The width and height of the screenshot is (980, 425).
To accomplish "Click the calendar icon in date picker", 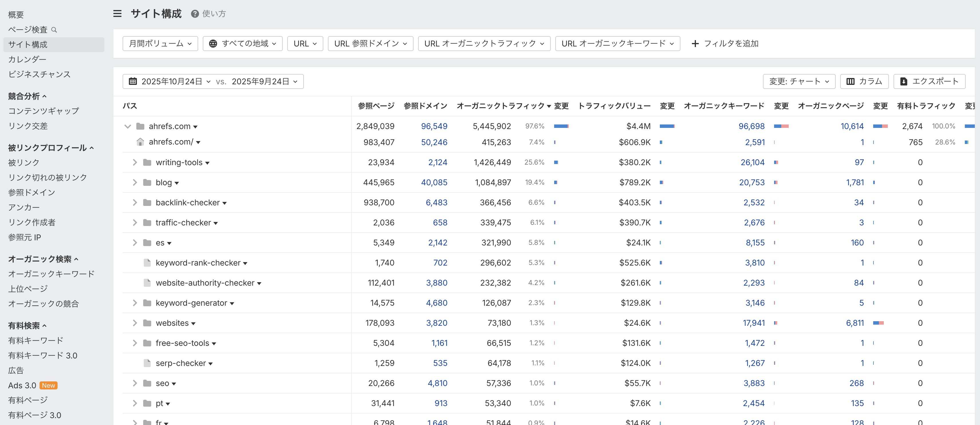I will click(x=133, y=81).
